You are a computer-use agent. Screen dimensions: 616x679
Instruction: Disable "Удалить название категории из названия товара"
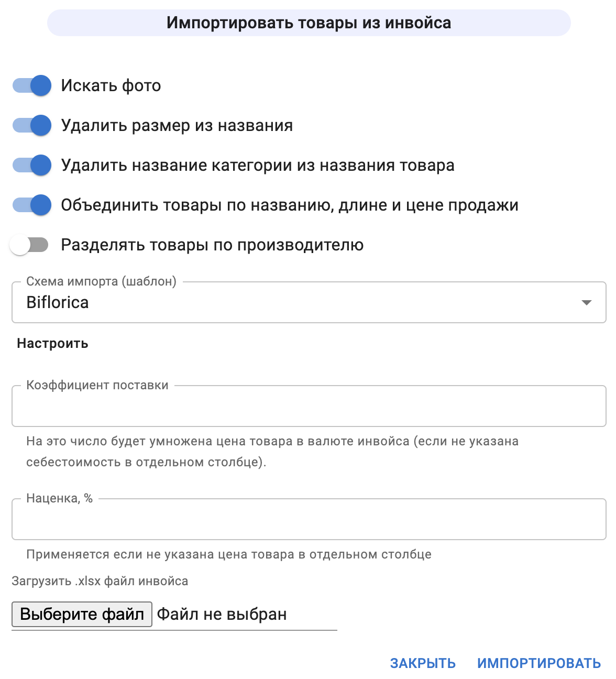click(x=31, y=165)
